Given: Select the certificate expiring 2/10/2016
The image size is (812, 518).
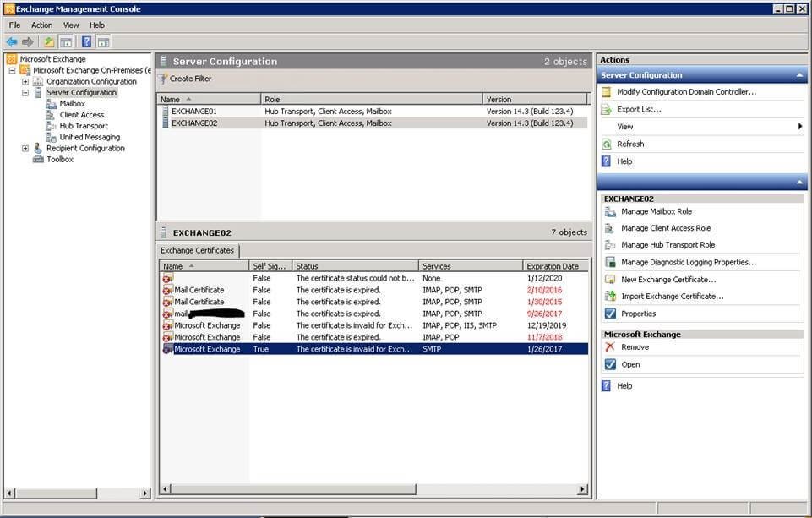Looking at the screenshot, I should tap(373, 290).
